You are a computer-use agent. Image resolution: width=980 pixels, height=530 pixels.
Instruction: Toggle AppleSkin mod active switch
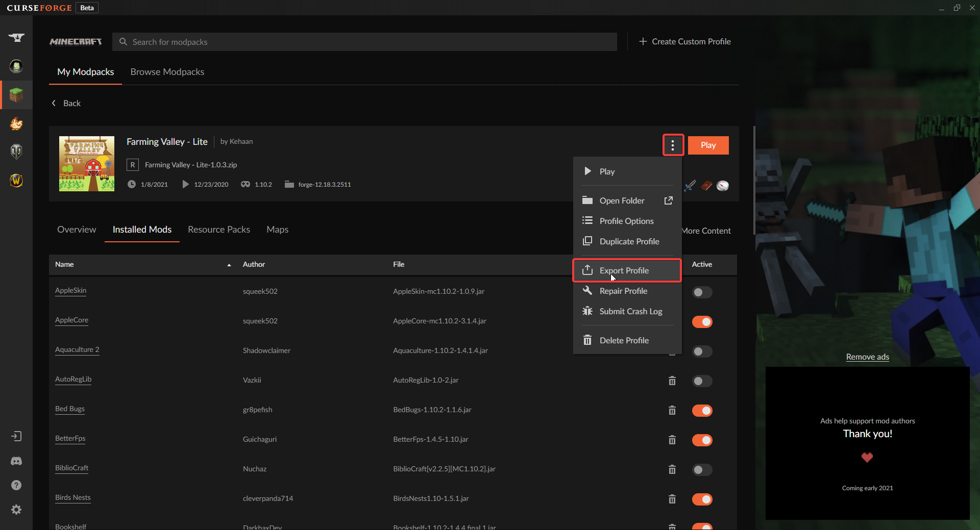point(702,292)
